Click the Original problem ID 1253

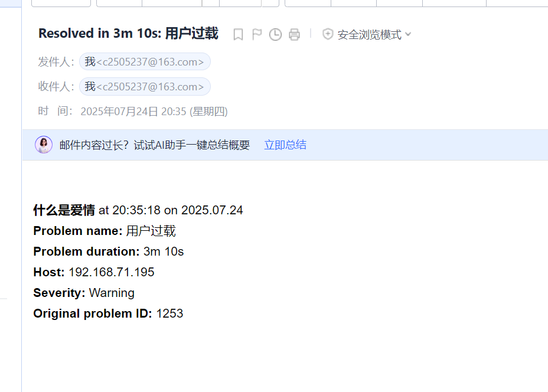(x=169, y=313)
